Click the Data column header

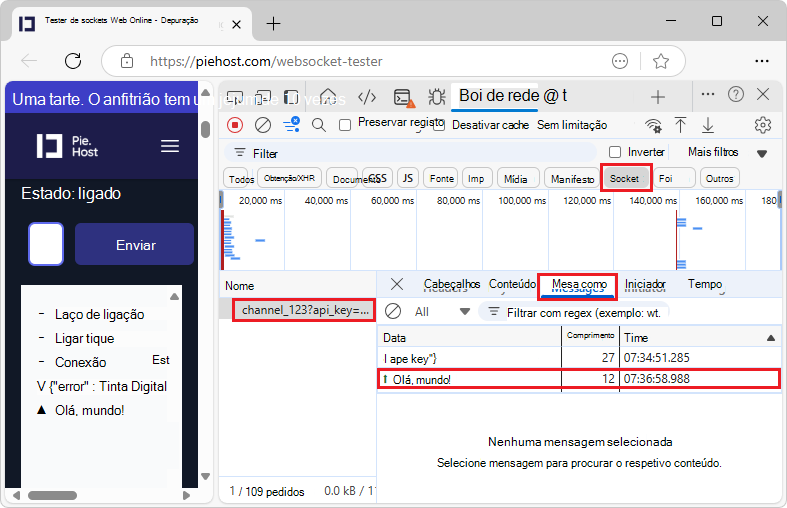469,337
